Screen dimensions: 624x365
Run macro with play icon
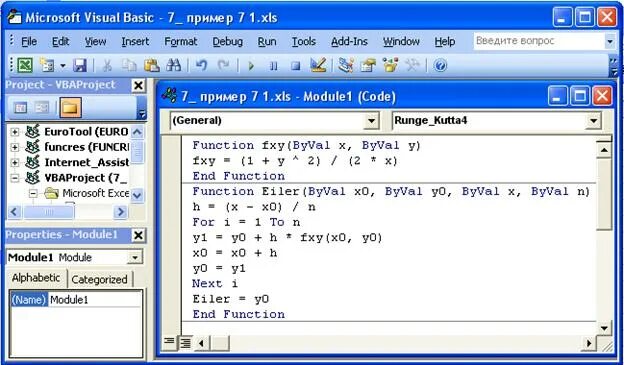(x=251, y=65)
